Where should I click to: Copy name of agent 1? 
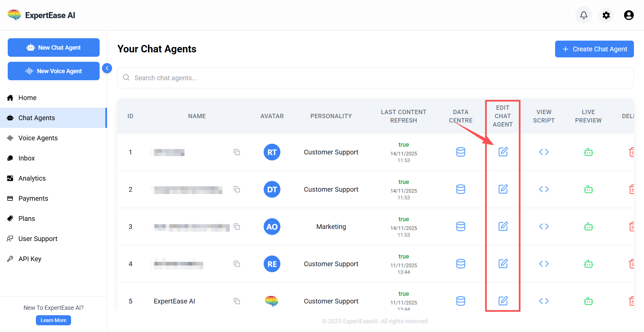(237, 152)
